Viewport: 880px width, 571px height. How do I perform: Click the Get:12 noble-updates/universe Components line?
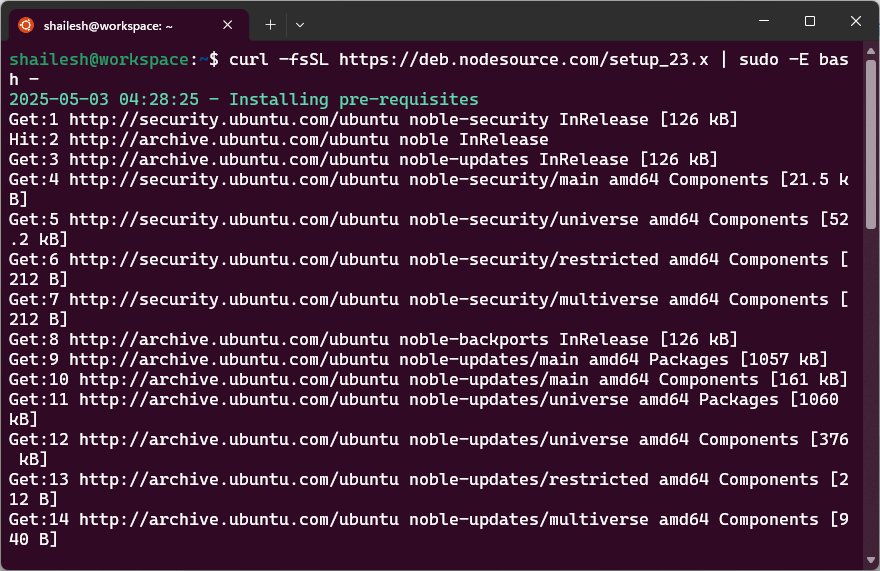tap(429, 449)
